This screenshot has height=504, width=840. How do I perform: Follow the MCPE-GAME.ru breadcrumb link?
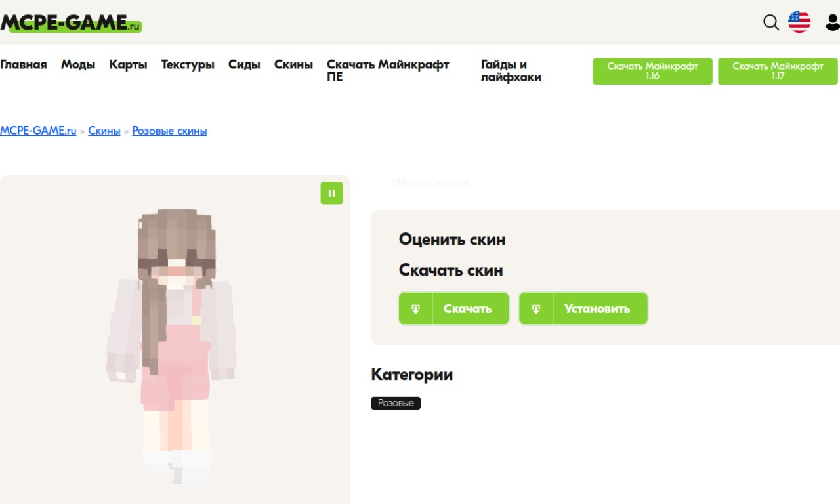[38, 131]
